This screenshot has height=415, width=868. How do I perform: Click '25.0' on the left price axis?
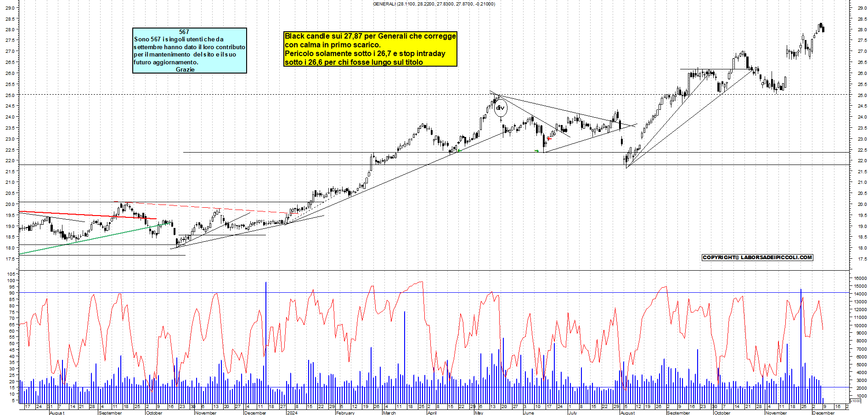click(x=10, y=95)
